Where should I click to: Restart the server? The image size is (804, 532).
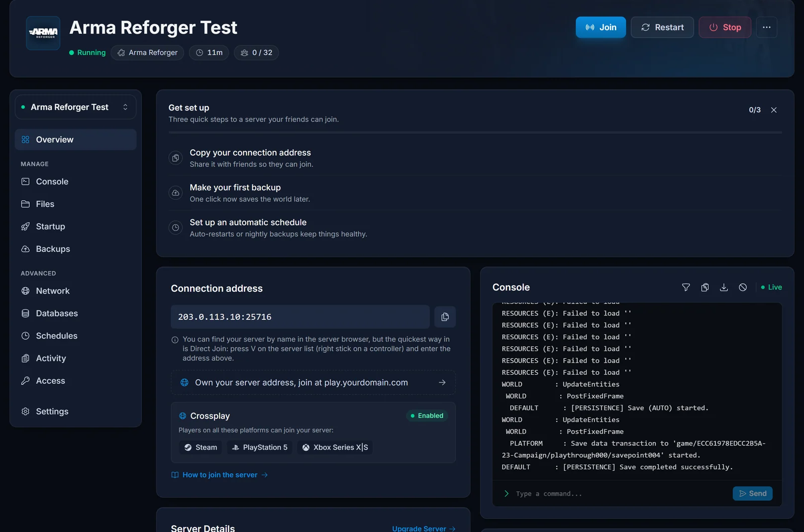point(662,27)
